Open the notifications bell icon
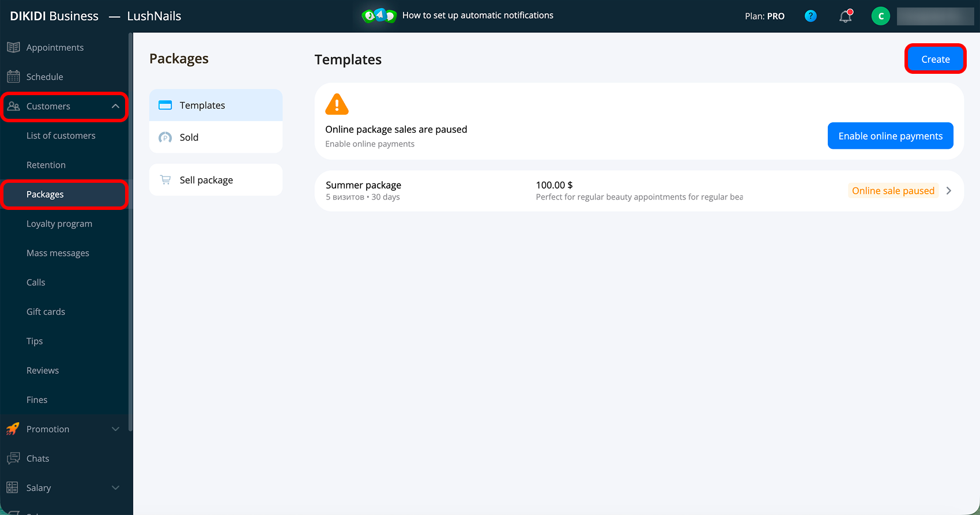This screenshot has height=515, width=980. 846,16
